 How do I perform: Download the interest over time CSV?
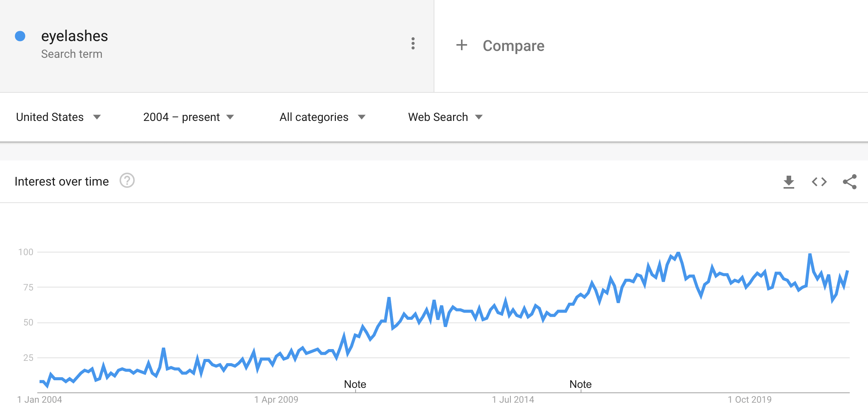point(789,182)
